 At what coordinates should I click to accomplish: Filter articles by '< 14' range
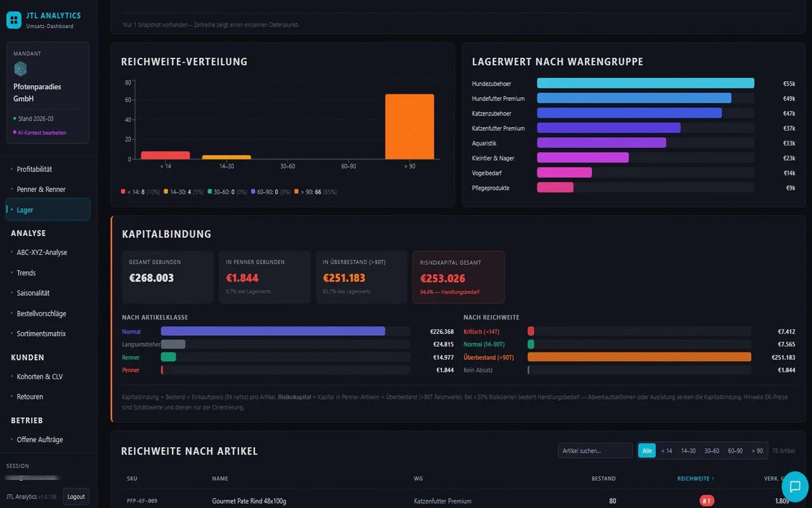[x=667, y=451]
